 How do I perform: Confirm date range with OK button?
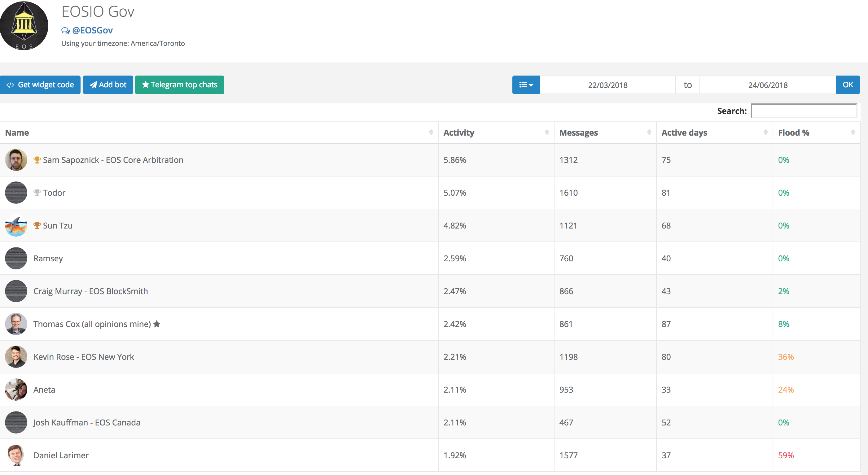point(848,85)
